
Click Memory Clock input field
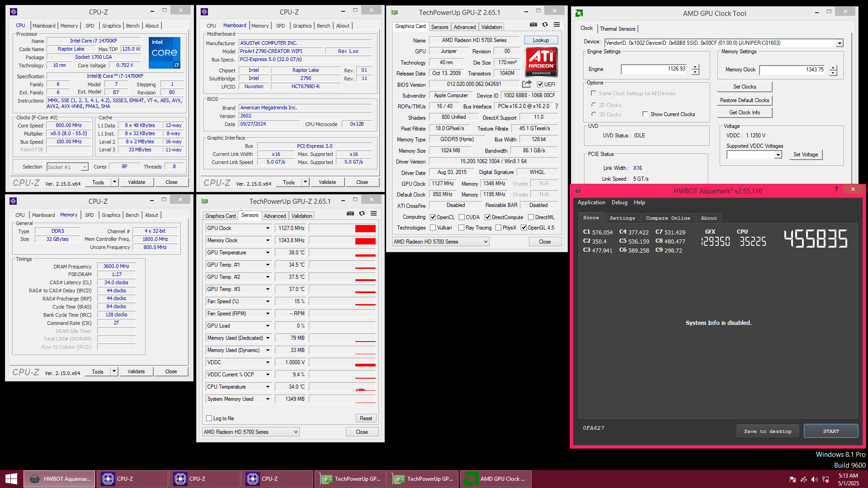click(792, 70)
